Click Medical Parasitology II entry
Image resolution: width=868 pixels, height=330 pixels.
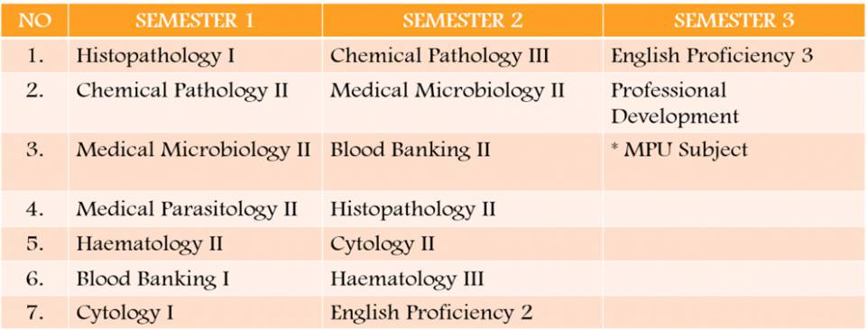tap(195, 209)
